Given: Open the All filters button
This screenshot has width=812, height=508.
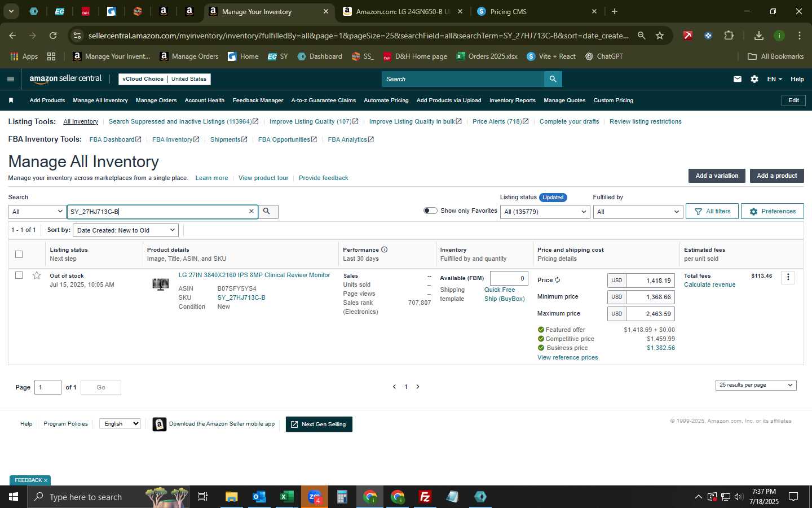Looking at the screenshot, I should point(712,211).
